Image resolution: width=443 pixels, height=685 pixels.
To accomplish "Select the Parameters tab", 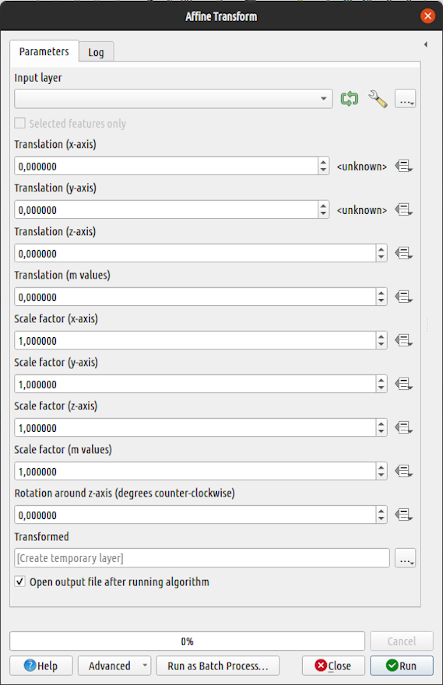I will tap(44, 52).
